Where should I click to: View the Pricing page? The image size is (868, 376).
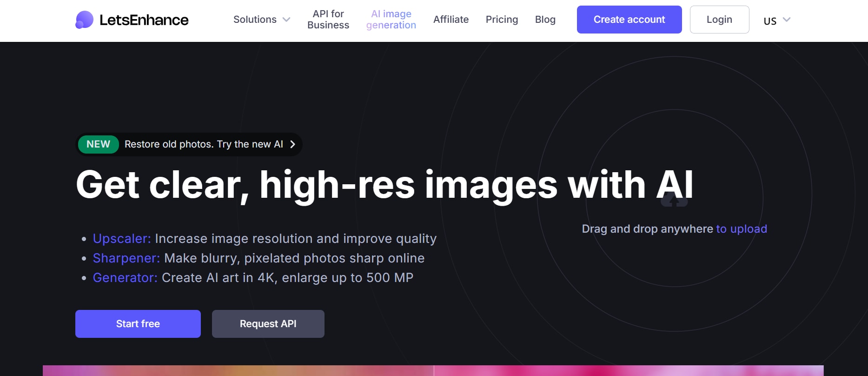(502, 20)
